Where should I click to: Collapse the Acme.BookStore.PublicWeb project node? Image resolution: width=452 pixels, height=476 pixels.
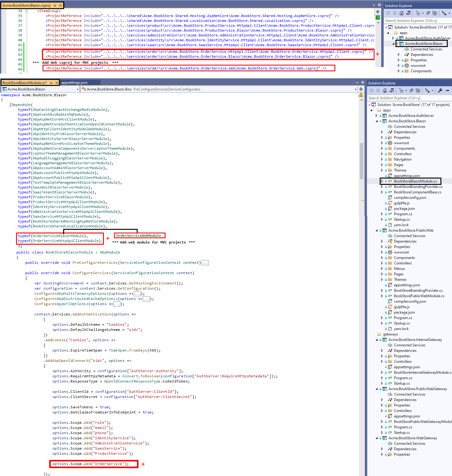tap(377, 230)
